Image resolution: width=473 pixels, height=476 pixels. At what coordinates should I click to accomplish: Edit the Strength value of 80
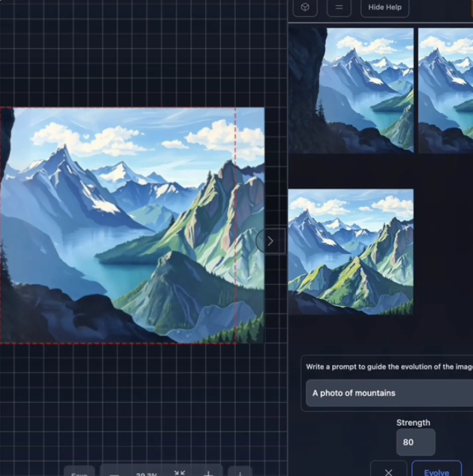pos(415,442)
